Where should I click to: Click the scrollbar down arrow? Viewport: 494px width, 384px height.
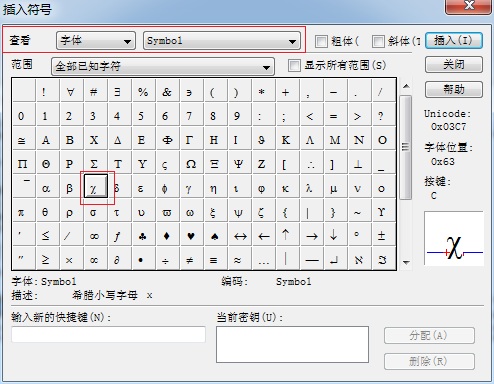406,262
